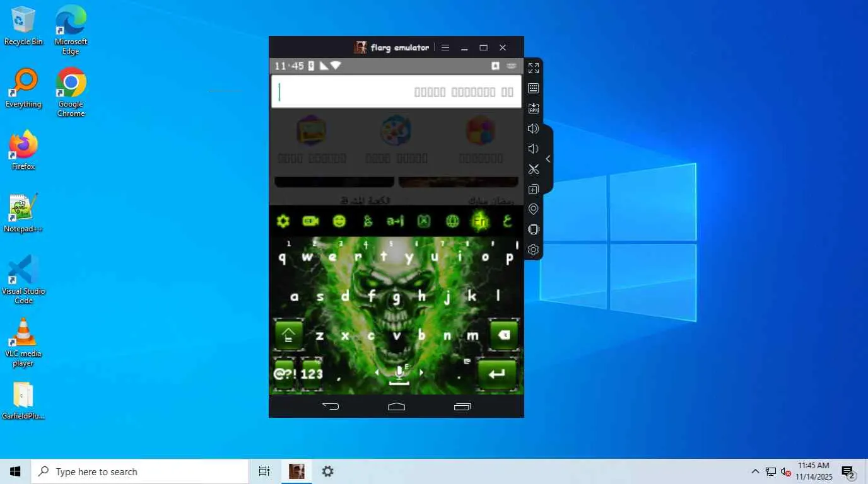The height and width of the screenshot is (484, 868).
Task: Tap the letter m key
Action: 472,335
